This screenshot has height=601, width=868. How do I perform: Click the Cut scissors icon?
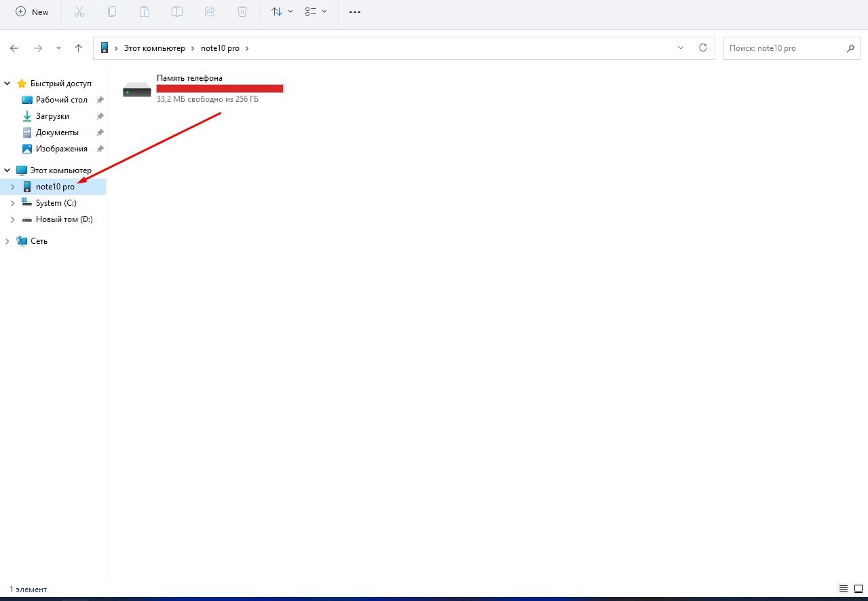pyautogui.click(x=79, y=12)
